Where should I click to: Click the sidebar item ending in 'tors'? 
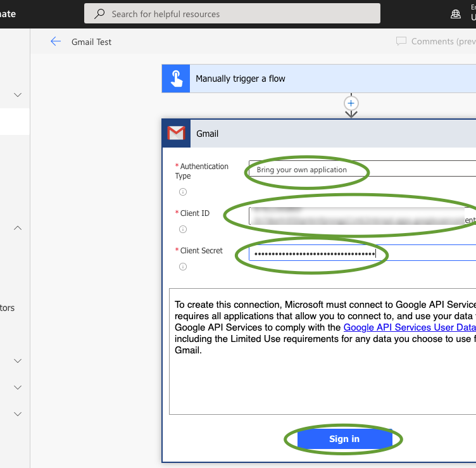point(8,308)
